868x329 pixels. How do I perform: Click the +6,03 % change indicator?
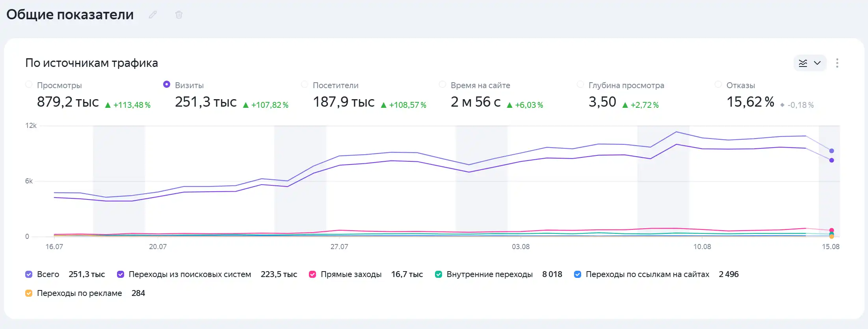coord(525,105)
